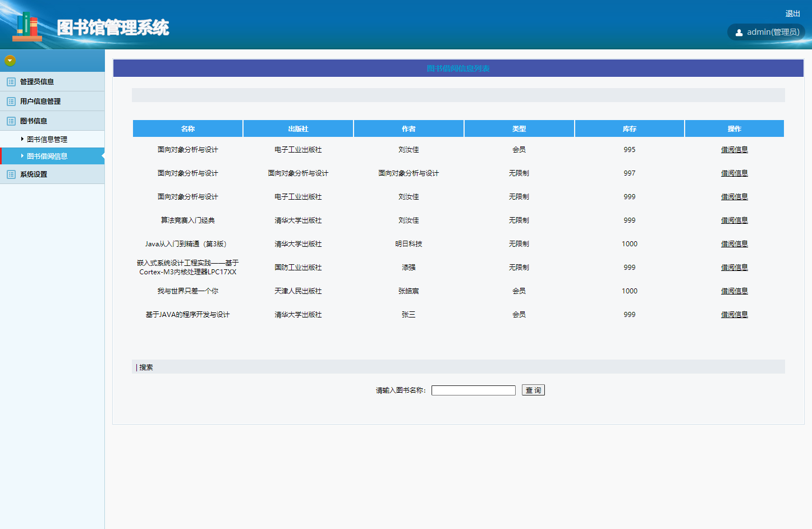Click the library books logo icon
This screenshot has height=529, width=812.
(27, 26)
